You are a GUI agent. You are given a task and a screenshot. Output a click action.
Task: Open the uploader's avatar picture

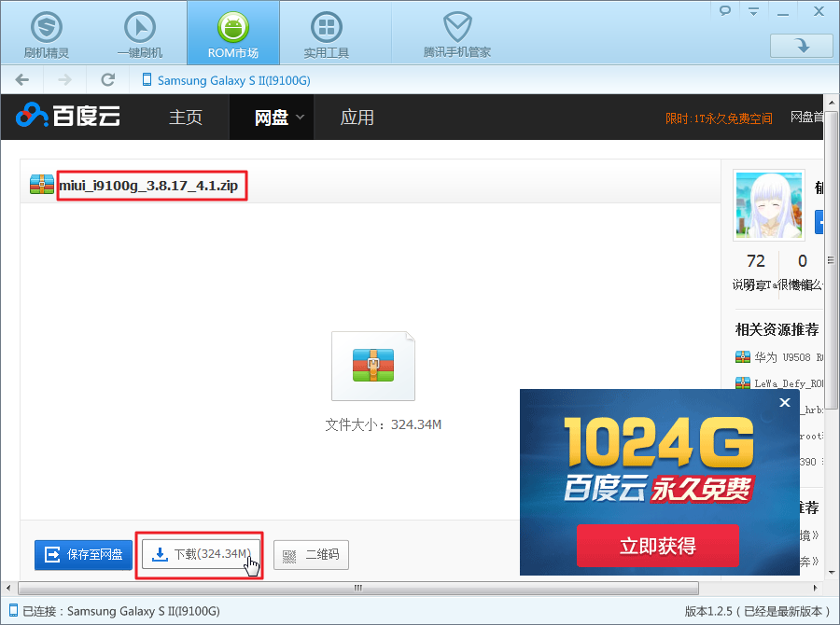(x=769, y=205)
